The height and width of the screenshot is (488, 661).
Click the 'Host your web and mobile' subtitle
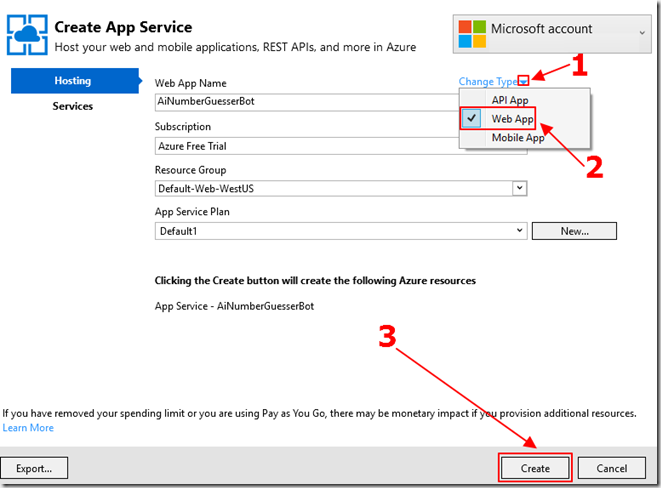tap(235, 47)
